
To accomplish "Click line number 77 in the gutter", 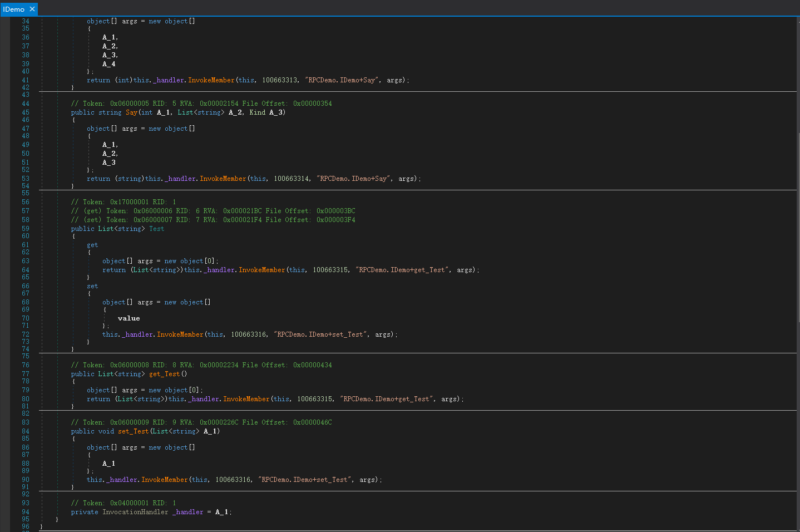I will tap(26, 374).
